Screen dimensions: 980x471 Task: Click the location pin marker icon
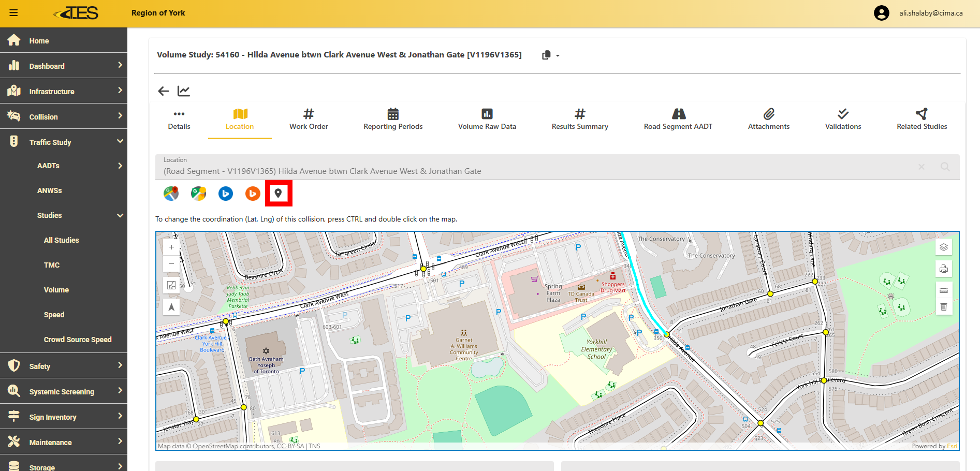point(279,194)
